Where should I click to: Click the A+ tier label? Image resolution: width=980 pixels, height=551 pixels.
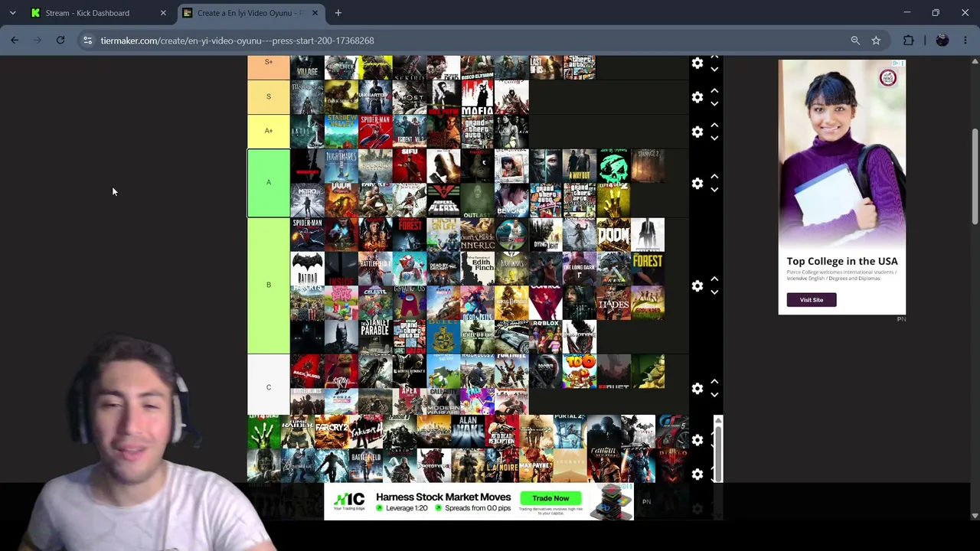point(269,131)
